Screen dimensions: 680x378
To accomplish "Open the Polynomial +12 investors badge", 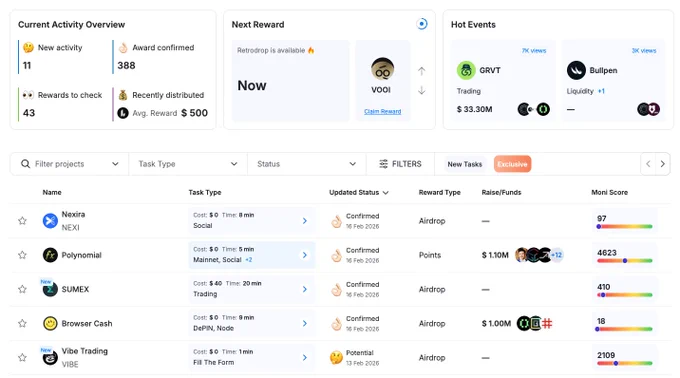I will [x=557, y=255].
